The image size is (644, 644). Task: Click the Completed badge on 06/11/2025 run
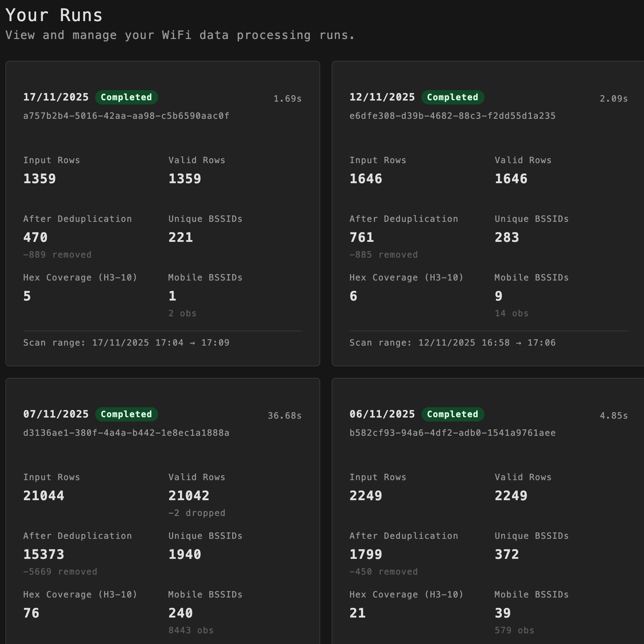click(453, 414)
